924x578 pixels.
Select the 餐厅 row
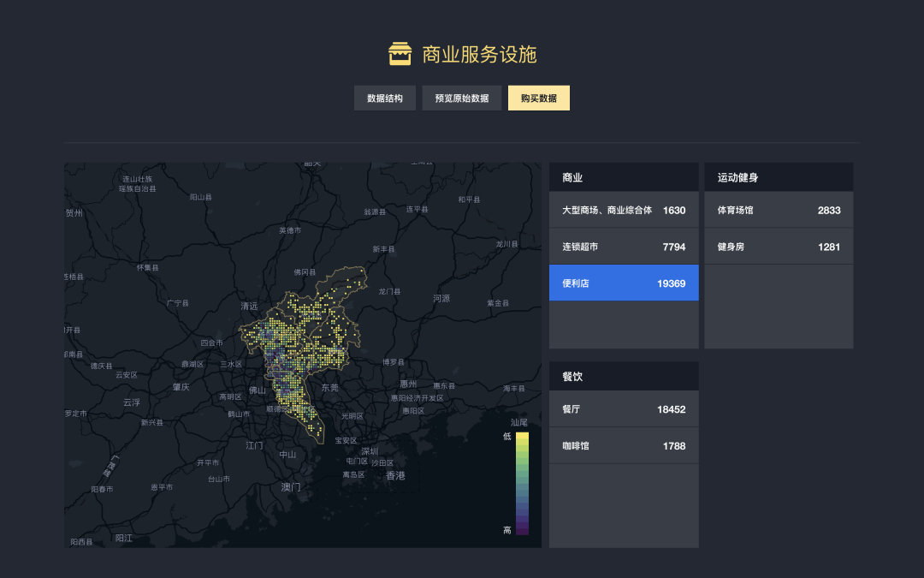tap(624, 408)
